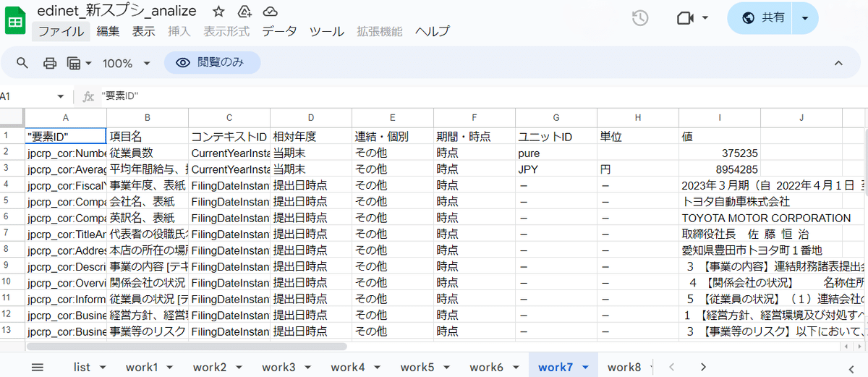Select row 5 header
The width and height of the screenshot is (868, 377).
[x=12, y=201]
